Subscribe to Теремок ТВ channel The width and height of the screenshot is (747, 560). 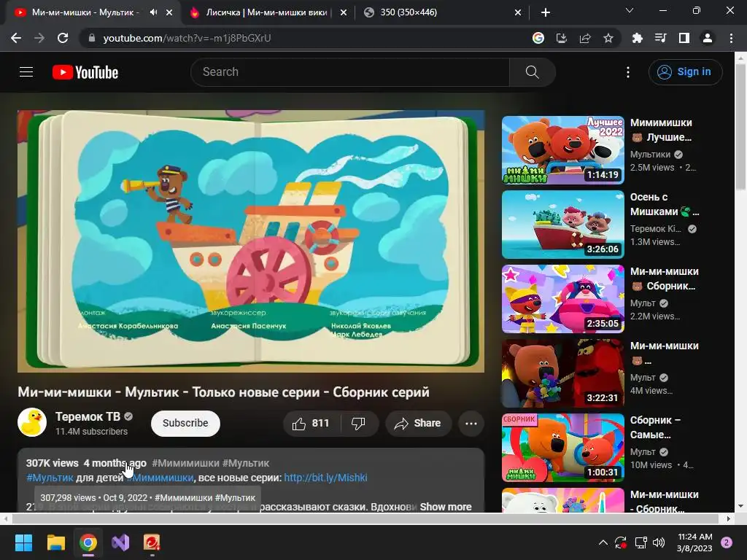[x=185, y=424]
